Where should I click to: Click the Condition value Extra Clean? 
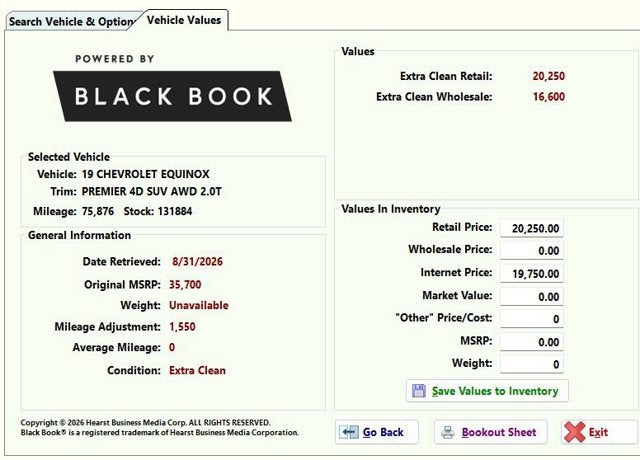coord(197,370)
